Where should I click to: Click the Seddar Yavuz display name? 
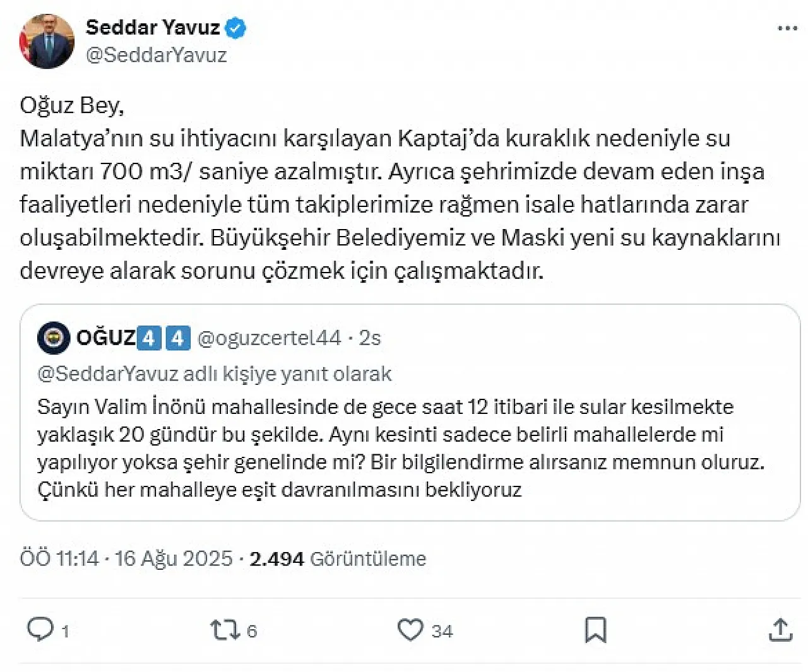153,28
